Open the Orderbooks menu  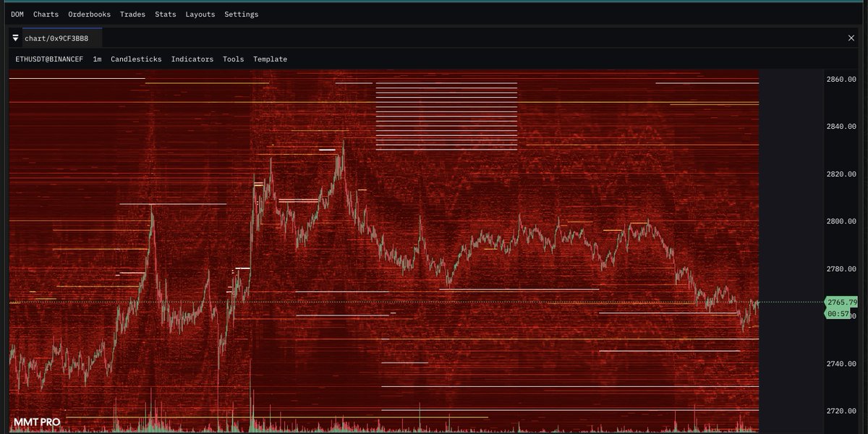click(x=90, y=14)
